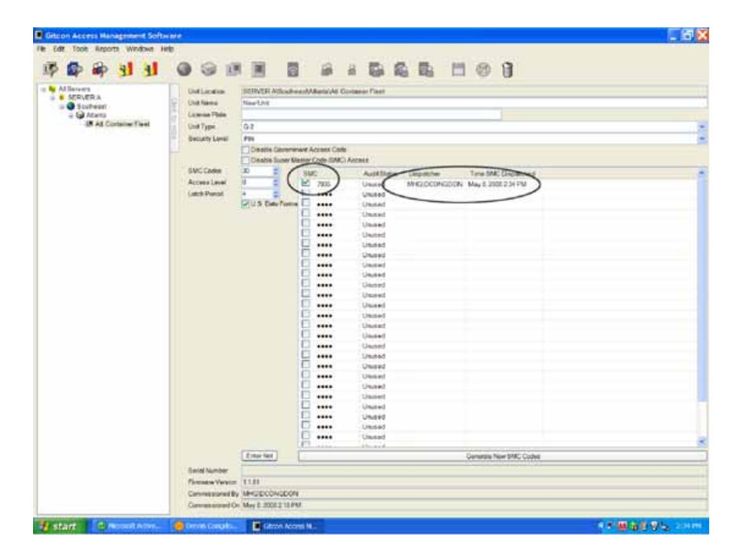Enable Disable Super Master Code Access checkbox
Screen dimensions: 734x560
(245, 160)
